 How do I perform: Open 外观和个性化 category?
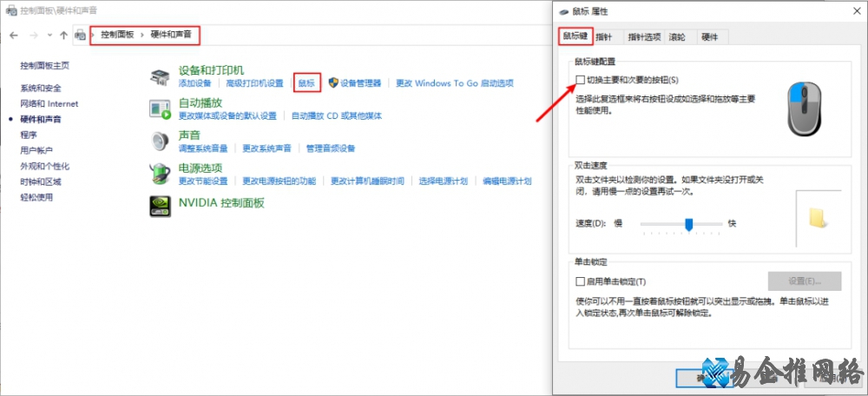pyautogui.click(x=45, y=166)
